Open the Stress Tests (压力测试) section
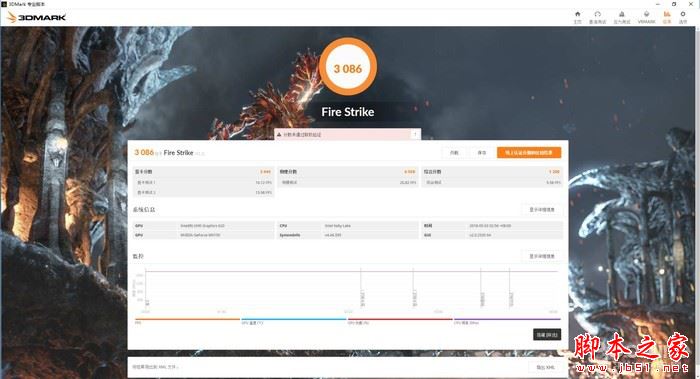 point(621,17)
